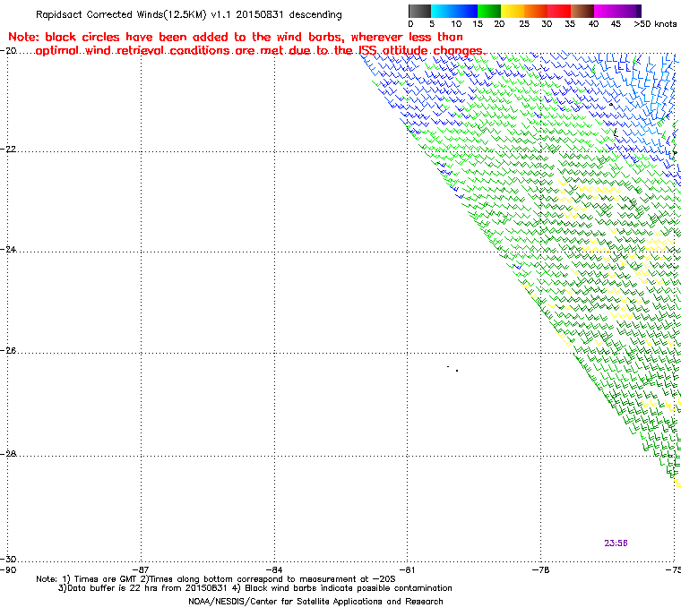Screen dimensions: 681x616
Task: Click the -87 longitude axis label
Action: coord(141,569)
